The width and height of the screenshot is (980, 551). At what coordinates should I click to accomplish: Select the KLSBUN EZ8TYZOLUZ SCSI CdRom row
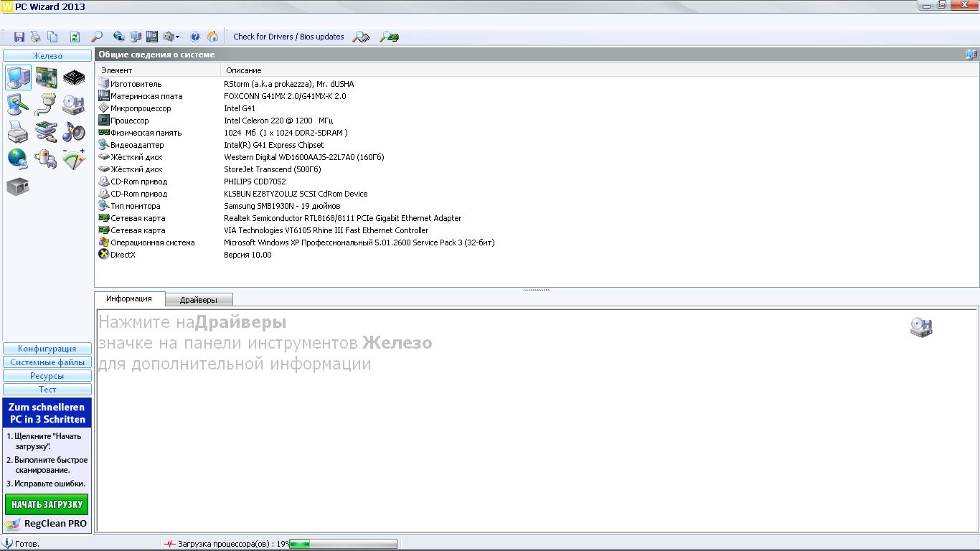coord(537,194)
